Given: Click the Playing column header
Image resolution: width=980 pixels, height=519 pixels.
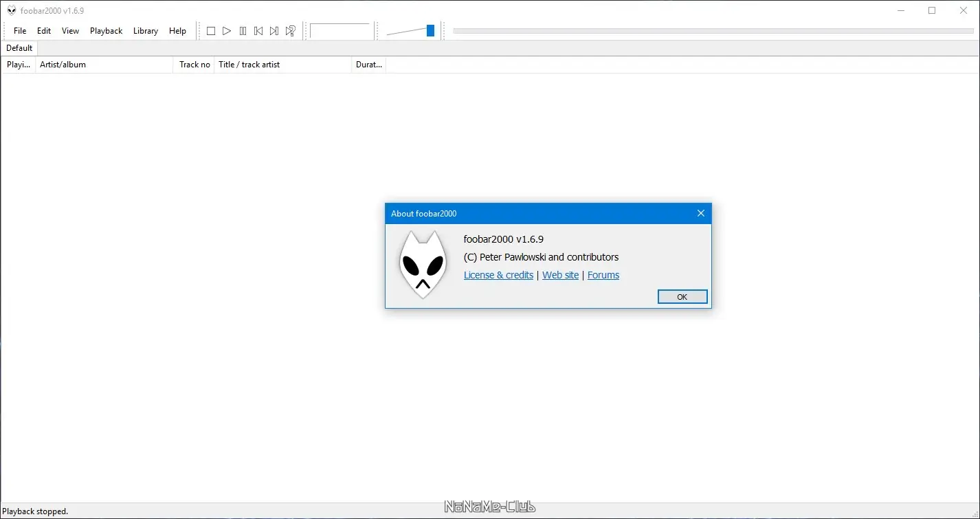Looking at the screenshot, I should (19, 65).
